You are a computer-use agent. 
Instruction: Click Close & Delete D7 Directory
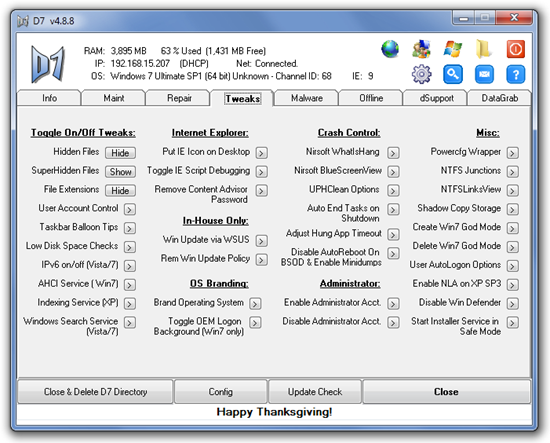click(95, 391)
